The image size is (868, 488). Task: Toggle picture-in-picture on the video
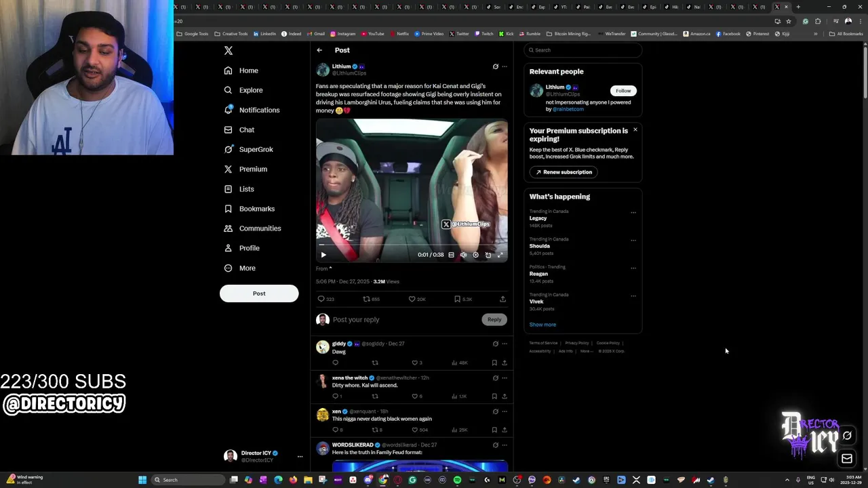pyautogui.click(x=488, y=255)
